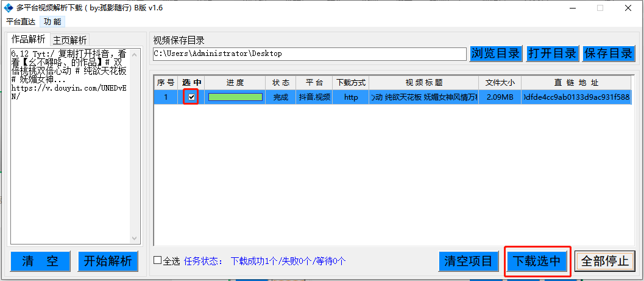Click the text box scroll up arrow

point(135,54)
